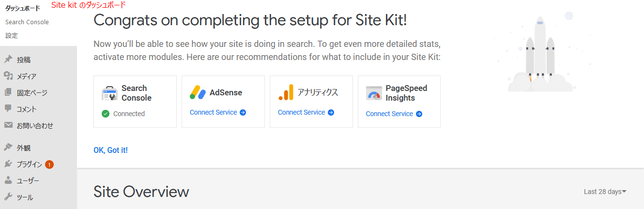Connect the AdSense service
Screen dimensions: 644x209
(218, 112)
